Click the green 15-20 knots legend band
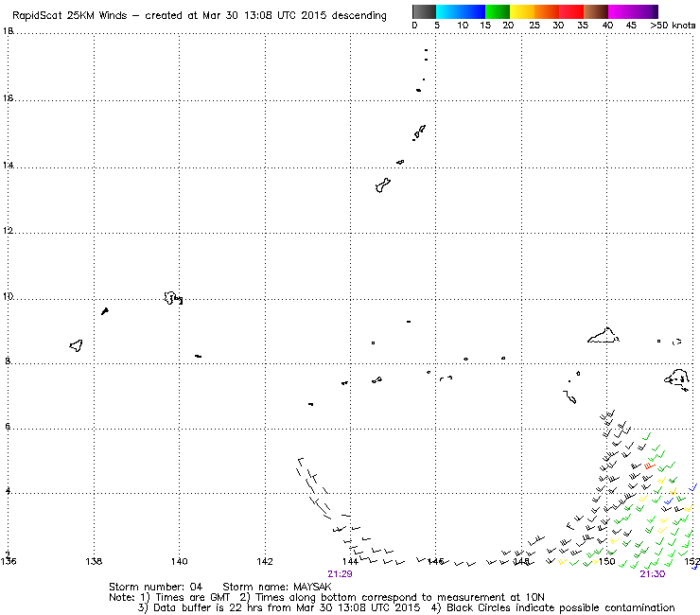The width and height of the screenshot is (700, 615). [498, 11]
